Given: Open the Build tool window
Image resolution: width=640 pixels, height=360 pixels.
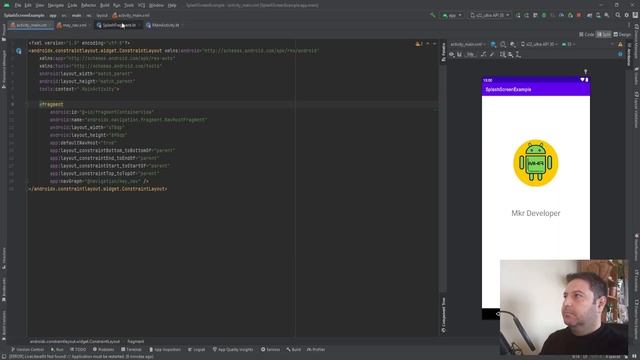Looking at the screenshot, I should click(293, 349).
